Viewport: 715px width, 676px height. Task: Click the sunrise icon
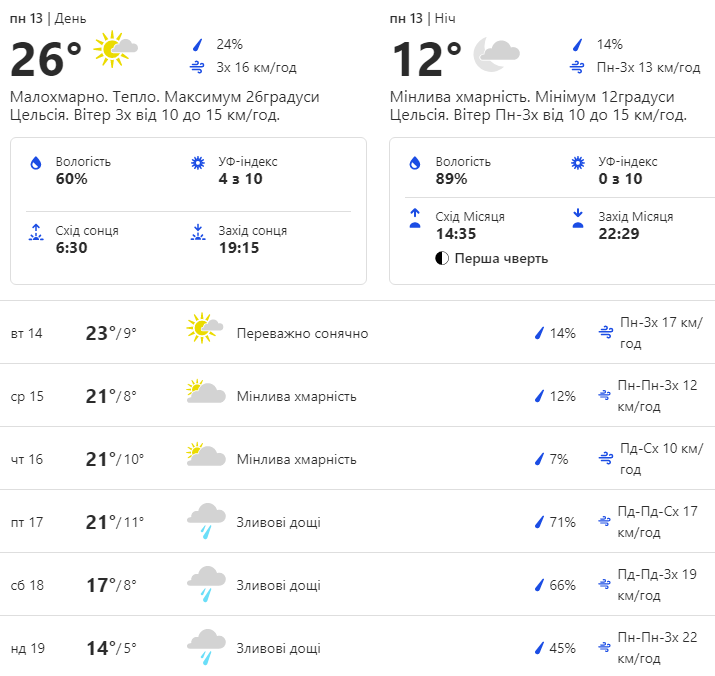pos(36,233)
